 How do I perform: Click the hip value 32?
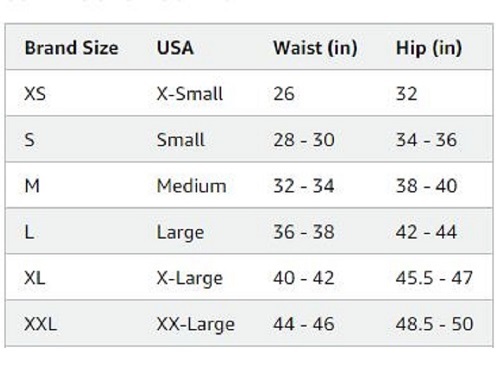[x=406, y=94]
